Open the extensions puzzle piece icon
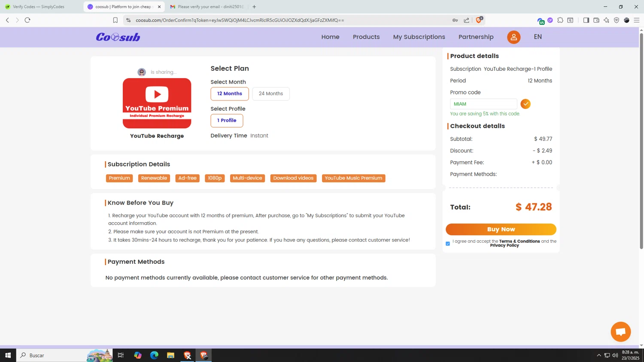644x362 pixels. point(560,20)
